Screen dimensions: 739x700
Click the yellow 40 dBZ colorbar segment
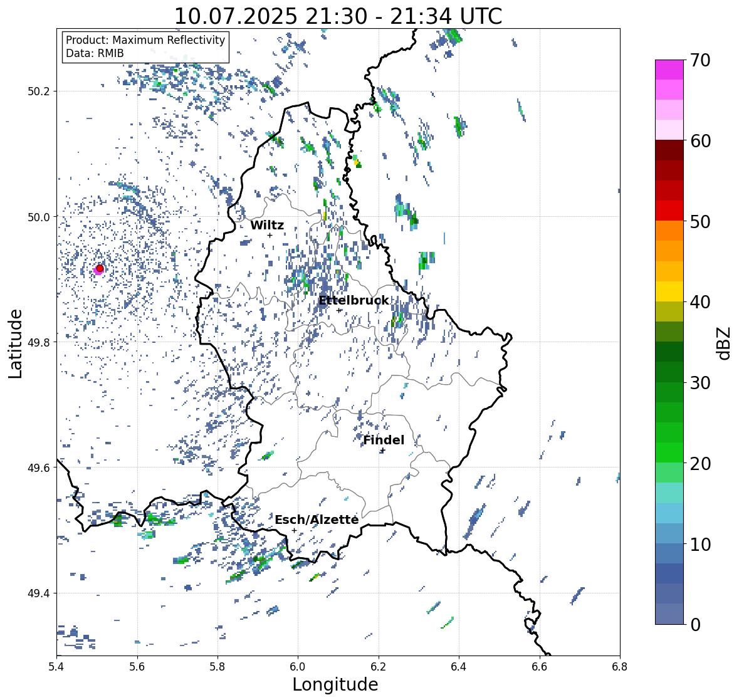pyautogui.click(x=669, y=291)
